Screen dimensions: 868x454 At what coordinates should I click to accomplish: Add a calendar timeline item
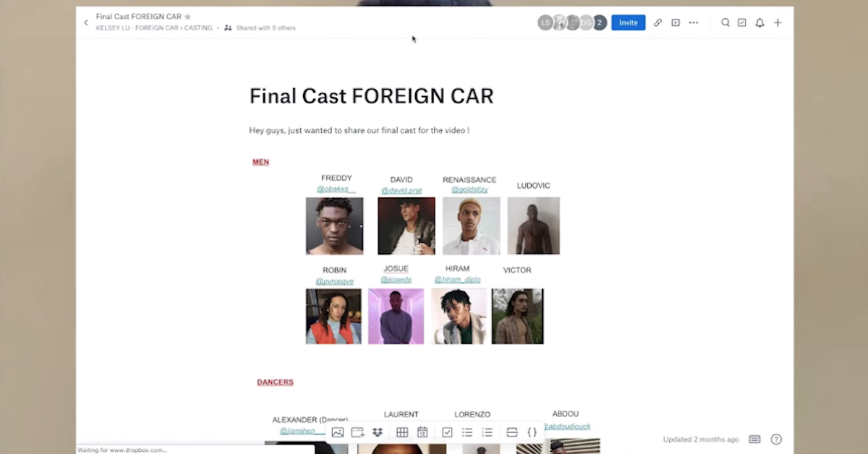pos(422,432)
